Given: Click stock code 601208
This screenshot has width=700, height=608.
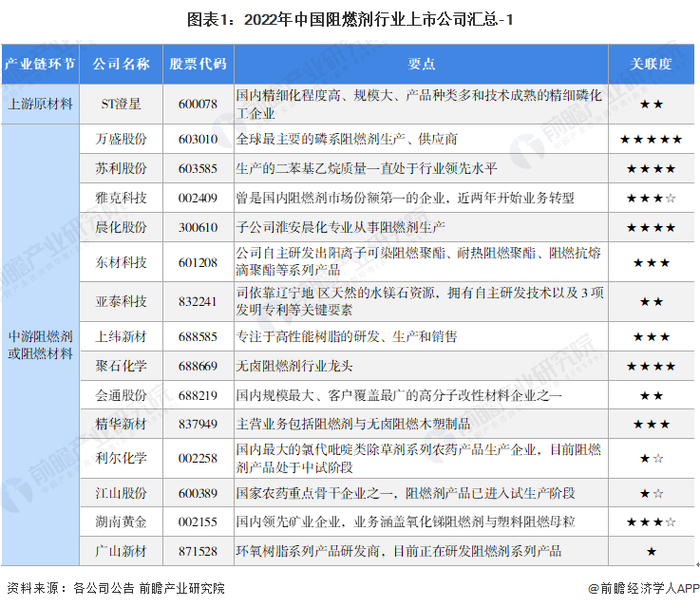Looking at the screenshot, I should coord(198,262).
